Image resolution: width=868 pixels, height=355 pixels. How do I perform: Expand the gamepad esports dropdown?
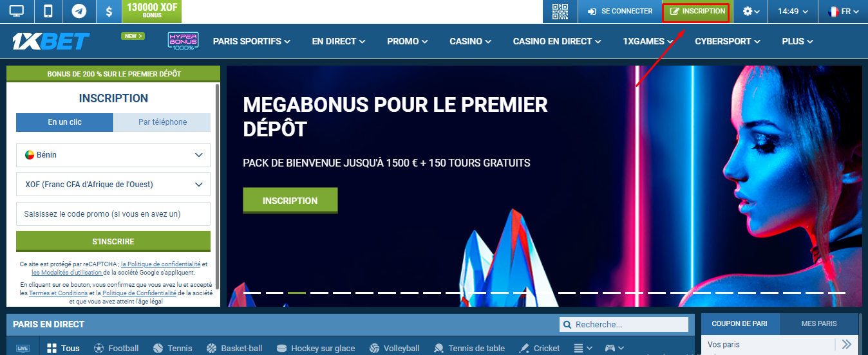pyautogui.click(x=614, y=349)
